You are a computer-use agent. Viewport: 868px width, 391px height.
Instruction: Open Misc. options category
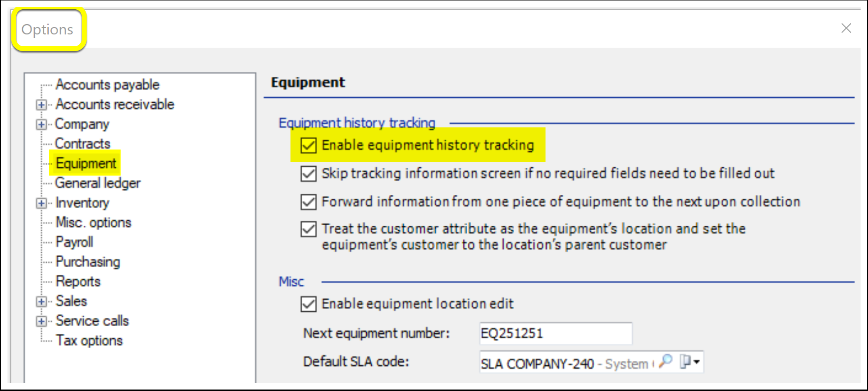(x=94, y=222)
